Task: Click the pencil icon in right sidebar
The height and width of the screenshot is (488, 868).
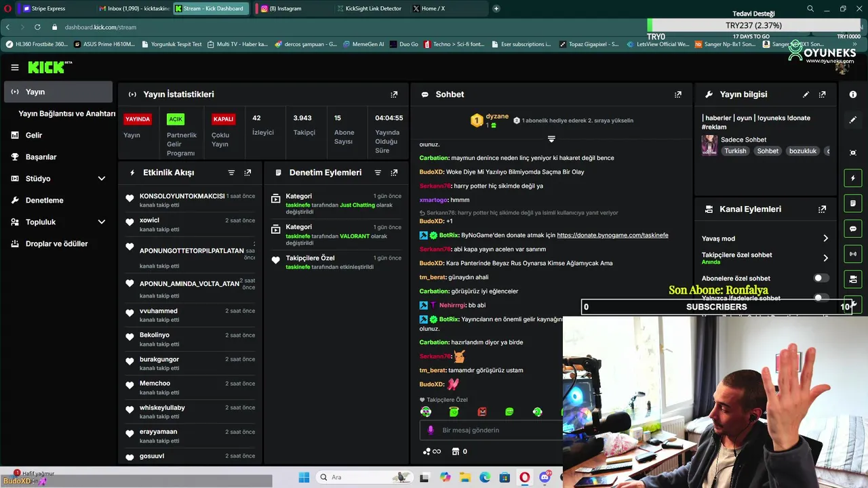Action: (x=853, y=119)
